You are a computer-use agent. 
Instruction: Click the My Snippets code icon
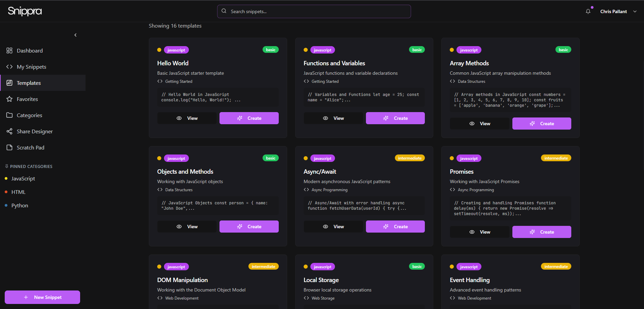9,67
